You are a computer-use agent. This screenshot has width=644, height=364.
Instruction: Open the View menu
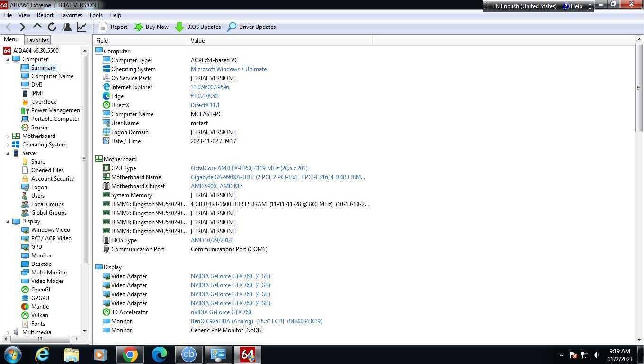(24, 15)
